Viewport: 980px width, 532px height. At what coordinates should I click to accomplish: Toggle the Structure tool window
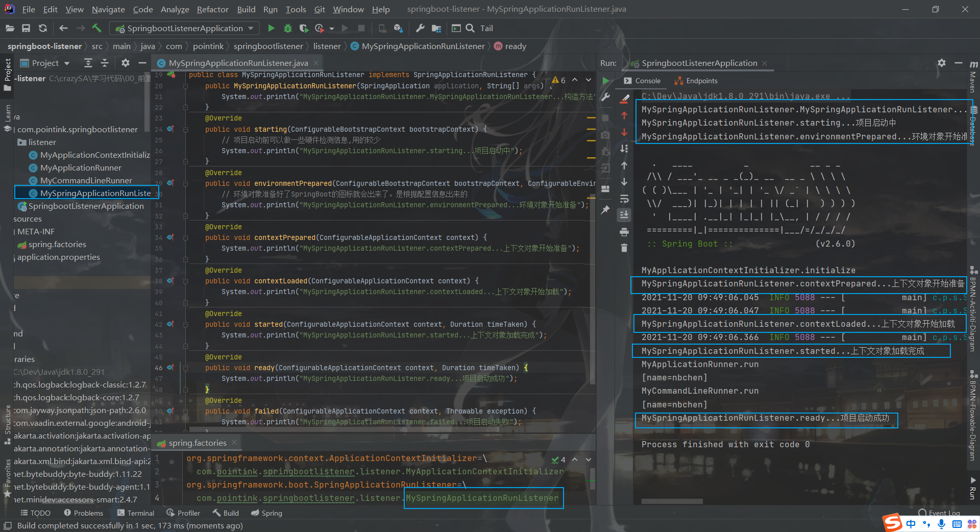click(7, 424)
